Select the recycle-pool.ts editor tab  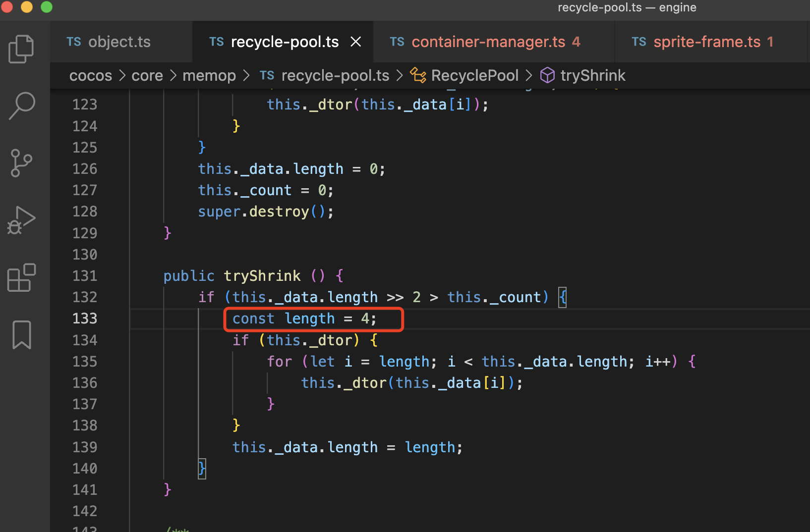coord(283,42)
